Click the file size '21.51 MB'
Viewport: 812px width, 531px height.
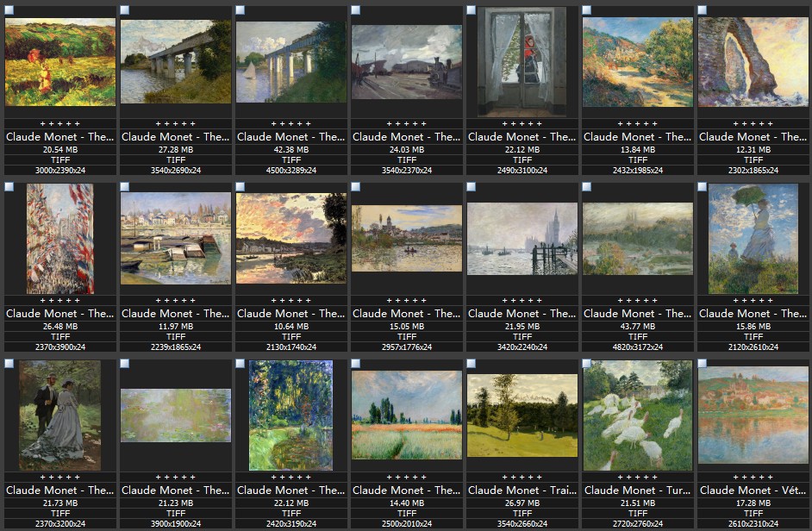pyautogui.click(x=638, y=503)
